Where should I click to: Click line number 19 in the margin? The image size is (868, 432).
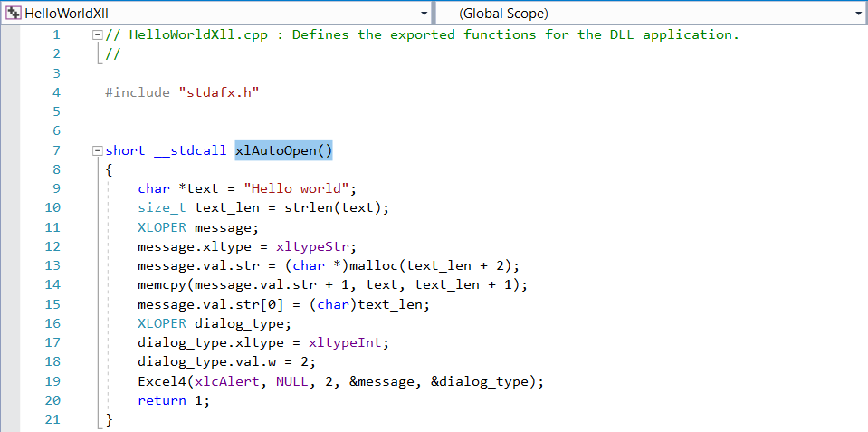pyautogui.click(x=52, y=381)
